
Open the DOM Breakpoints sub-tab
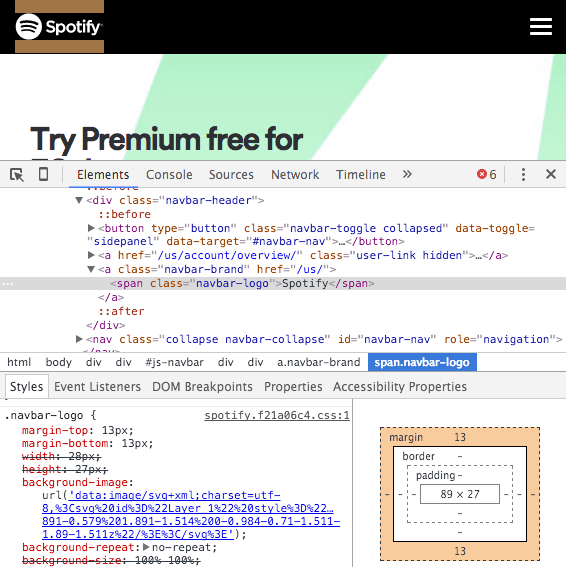point(202,387)
